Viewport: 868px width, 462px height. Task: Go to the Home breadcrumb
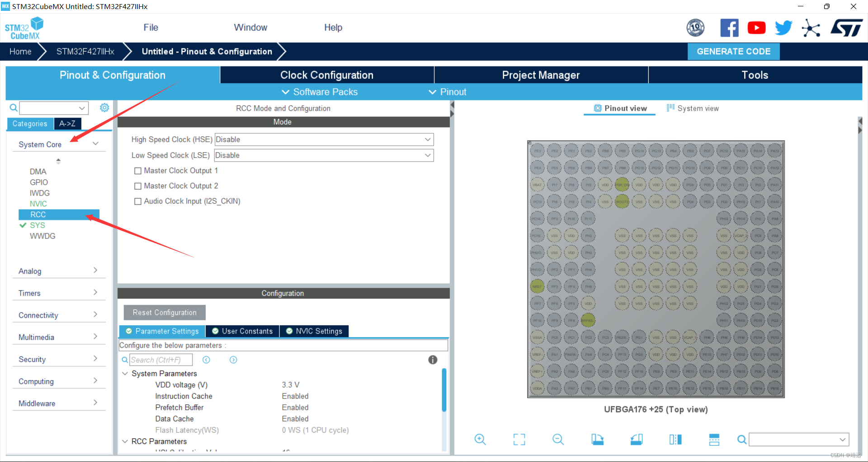(20, 52)
